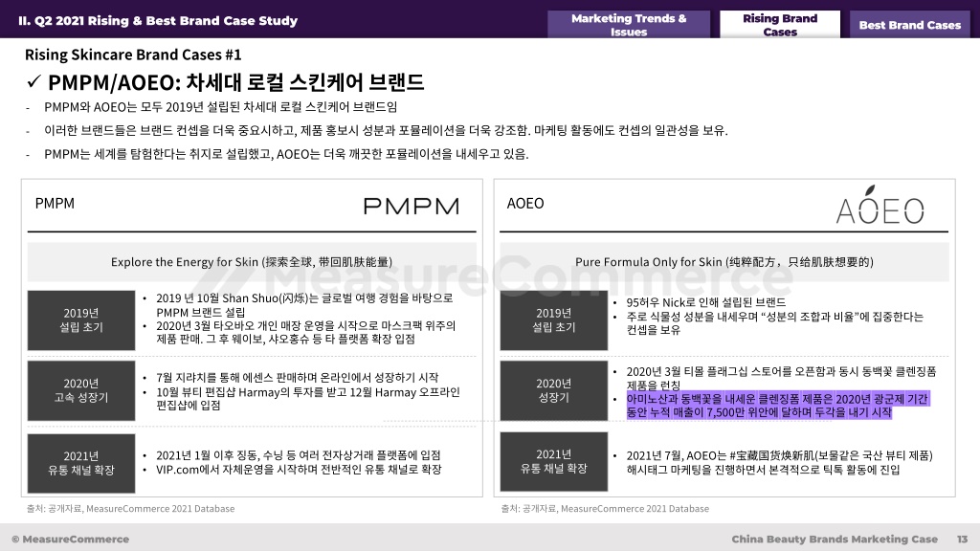Viewport: 980px width, 551px height.
Task: Click the page number 13
Action: (x=962, y=540)
